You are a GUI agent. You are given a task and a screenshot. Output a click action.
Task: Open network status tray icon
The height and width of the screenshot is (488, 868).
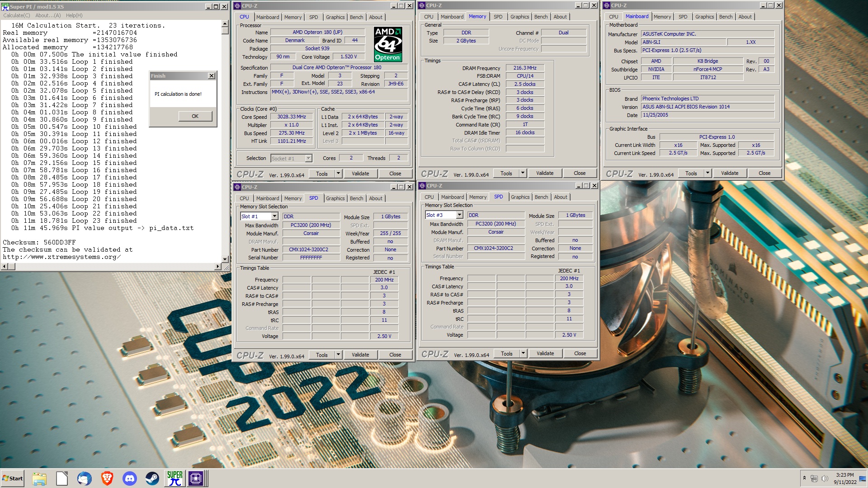pos(814,479)
